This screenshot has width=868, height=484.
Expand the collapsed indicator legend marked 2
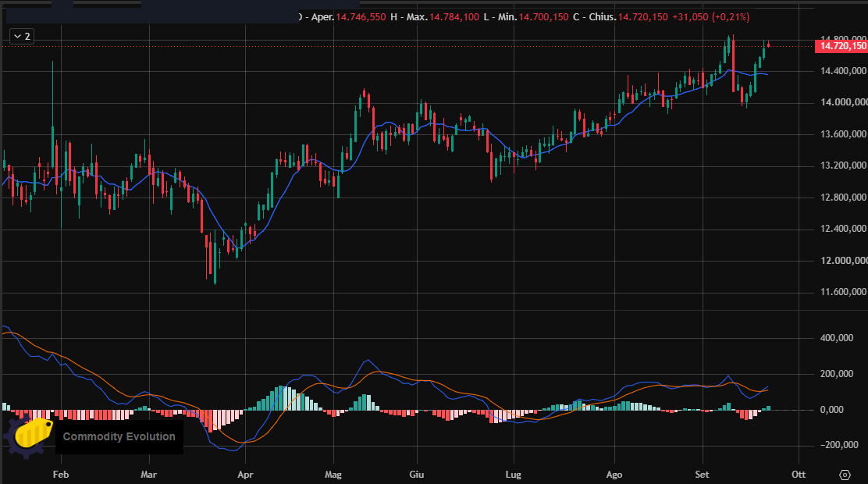(22, 37)
